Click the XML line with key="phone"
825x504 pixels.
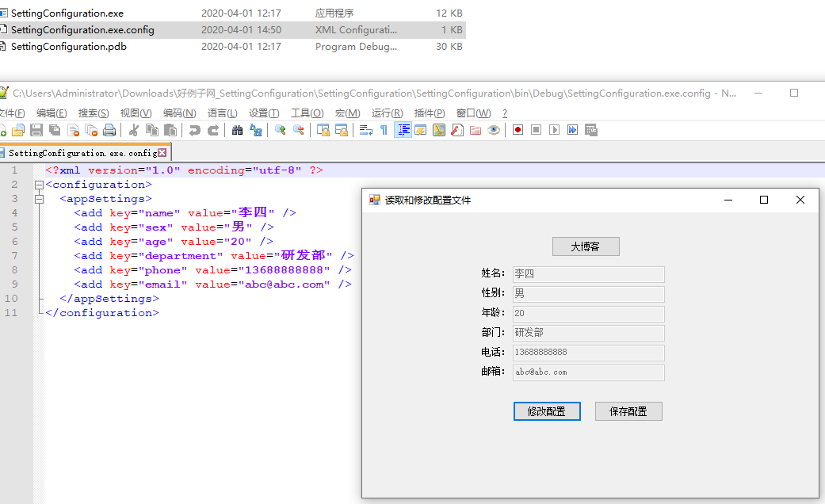[212, 270]
